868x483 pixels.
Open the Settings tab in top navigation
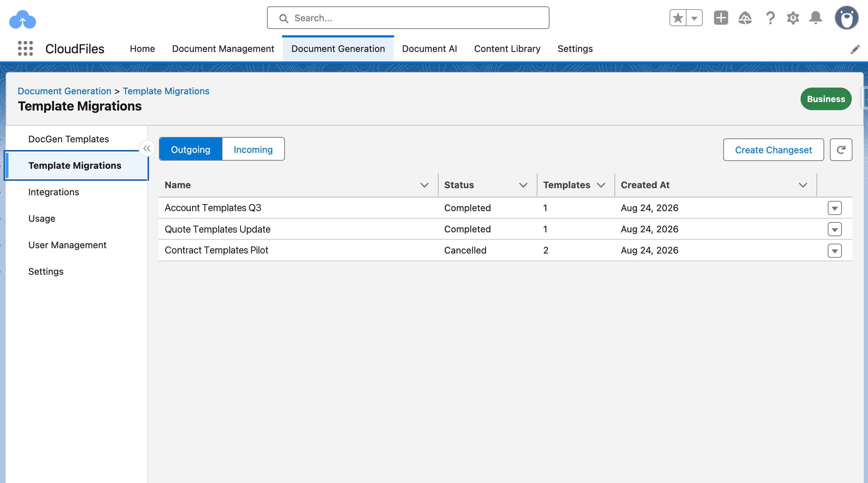(575, 49)
